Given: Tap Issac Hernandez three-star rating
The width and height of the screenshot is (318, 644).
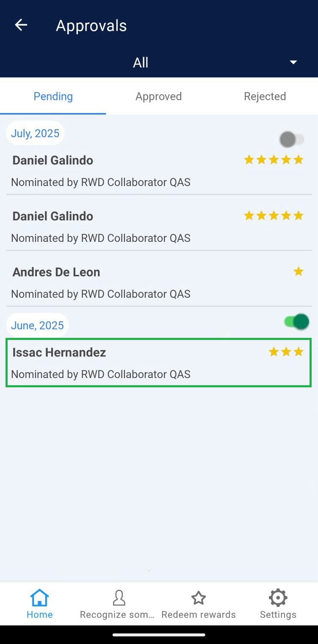Looking at the screenshot, I should (x=286, y=352).
